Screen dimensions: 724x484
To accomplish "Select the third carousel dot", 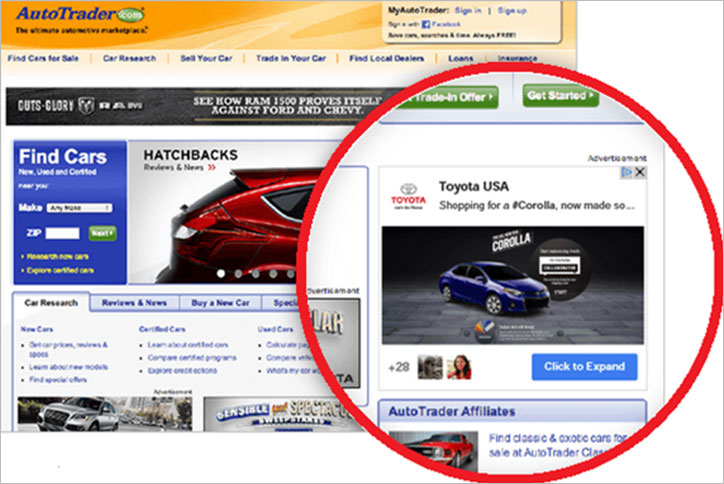I will [256, 273].
